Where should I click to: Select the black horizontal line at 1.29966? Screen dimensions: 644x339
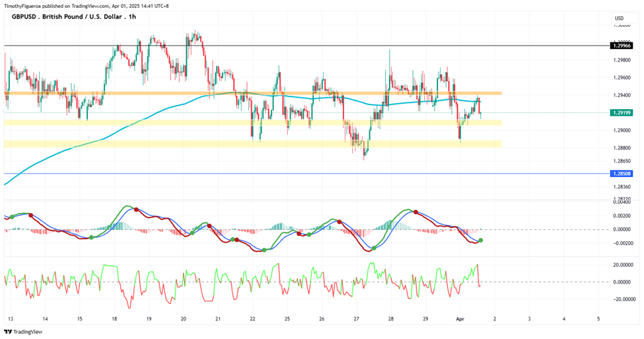[x=307, y=46]
